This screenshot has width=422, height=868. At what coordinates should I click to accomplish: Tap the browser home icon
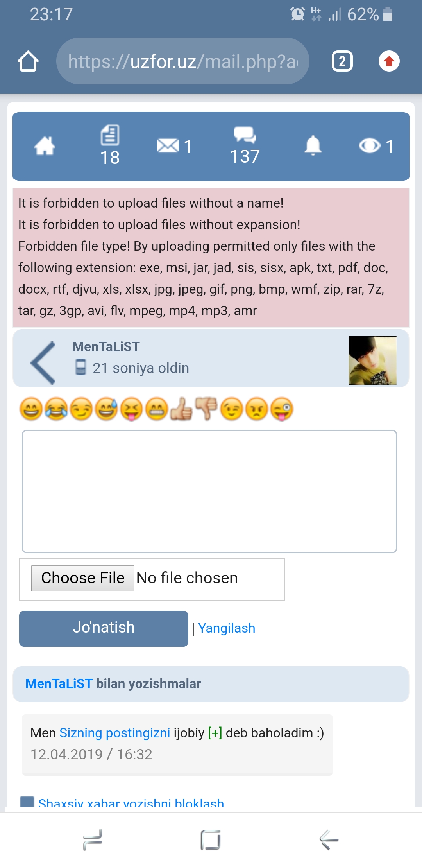(x=28, y=61)
